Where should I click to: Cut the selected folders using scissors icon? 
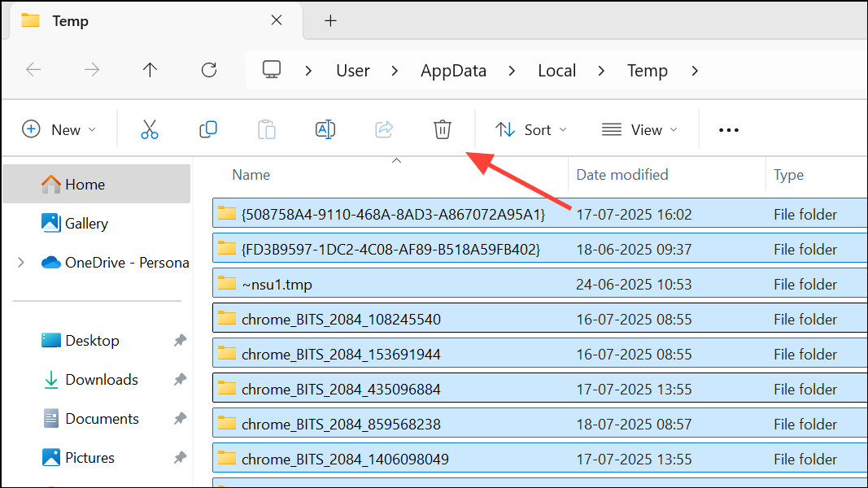(x=150, y=129)
